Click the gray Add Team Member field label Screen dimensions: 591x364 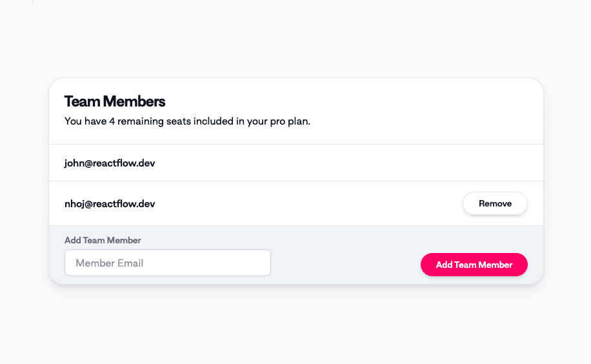coord(103,240)
